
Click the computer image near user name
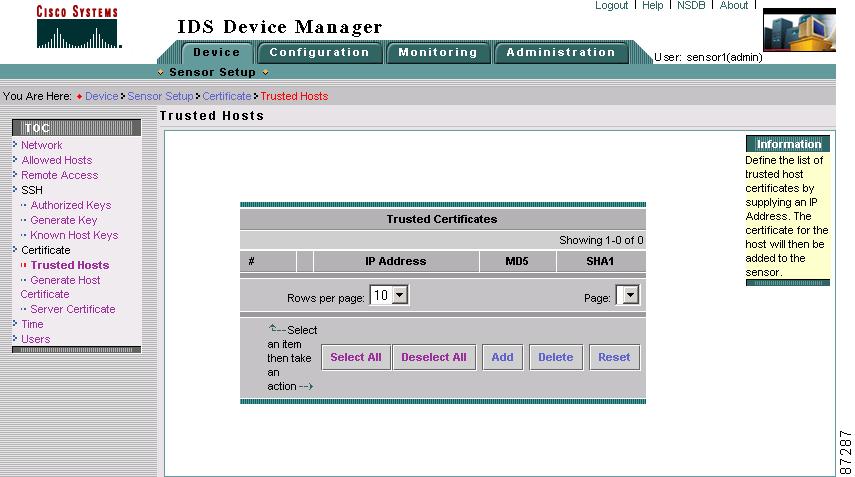click(x=799, y=32)
